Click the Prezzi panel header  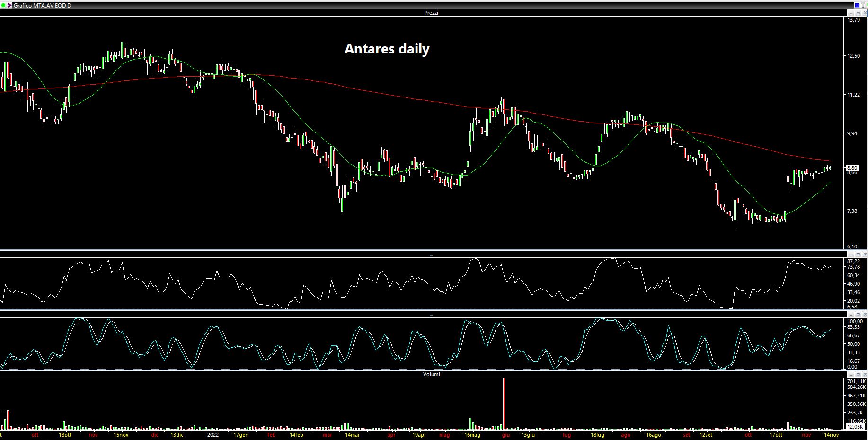click(431, 13)
